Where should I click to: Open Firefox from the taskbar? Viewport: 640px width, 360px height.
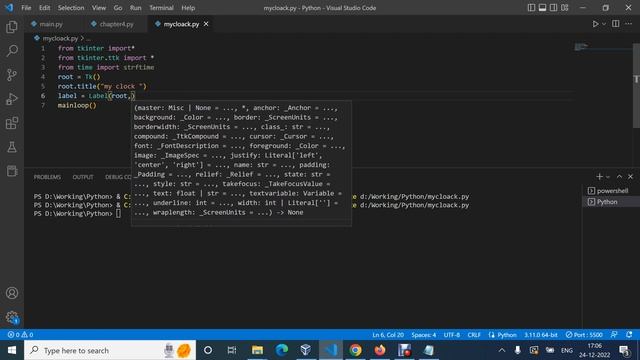click(x=380, y=350)
